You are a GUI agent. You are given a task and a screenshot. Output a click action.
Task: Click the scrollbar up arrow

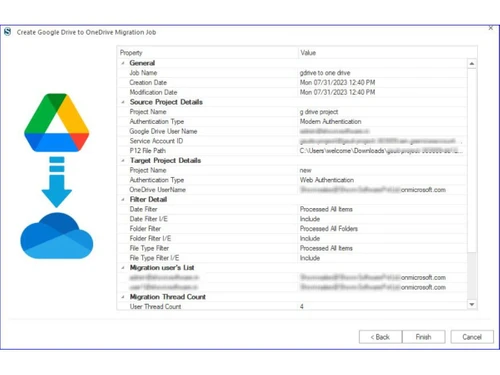tap(472, 63)
